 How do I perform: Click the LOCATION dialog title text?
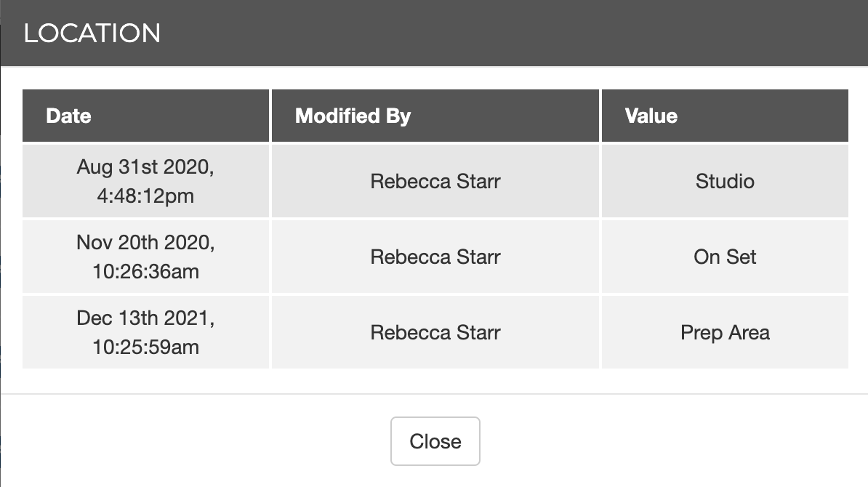[x=92, y=33]
